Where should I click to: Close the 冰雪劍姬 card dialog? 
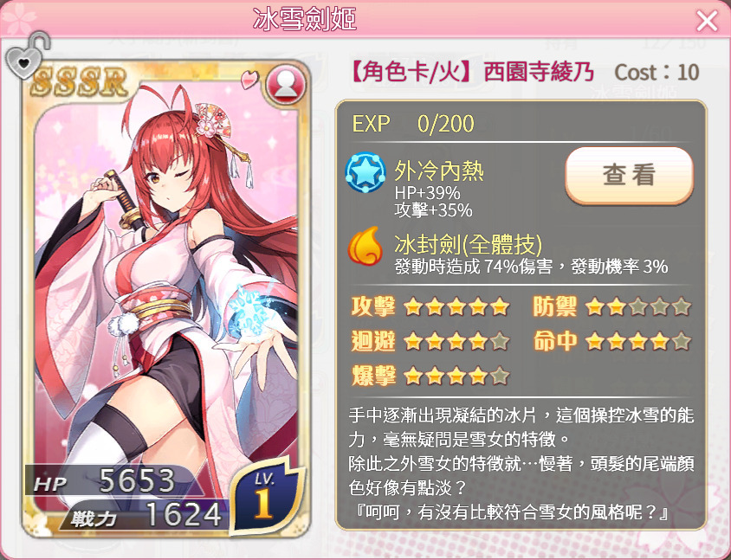(x=707, y=21)
